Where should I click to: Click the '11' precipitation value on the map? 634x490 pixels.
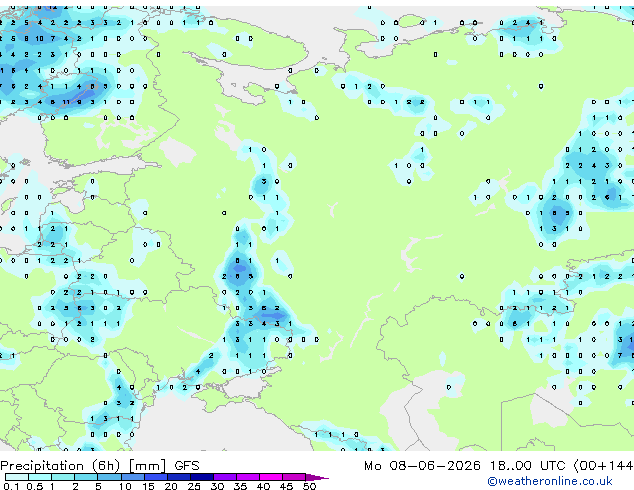point(66,102)
